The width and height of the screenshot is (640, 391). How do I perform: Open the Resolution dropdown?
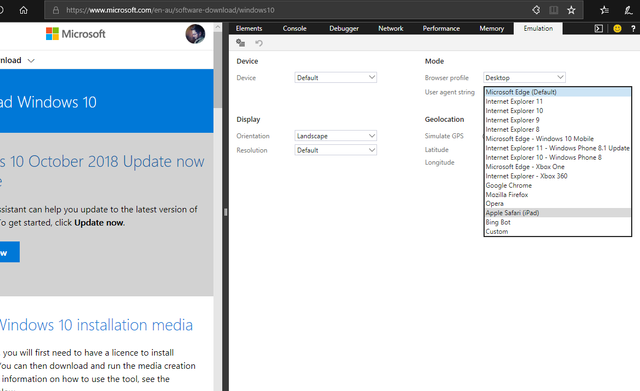(336, 150)
